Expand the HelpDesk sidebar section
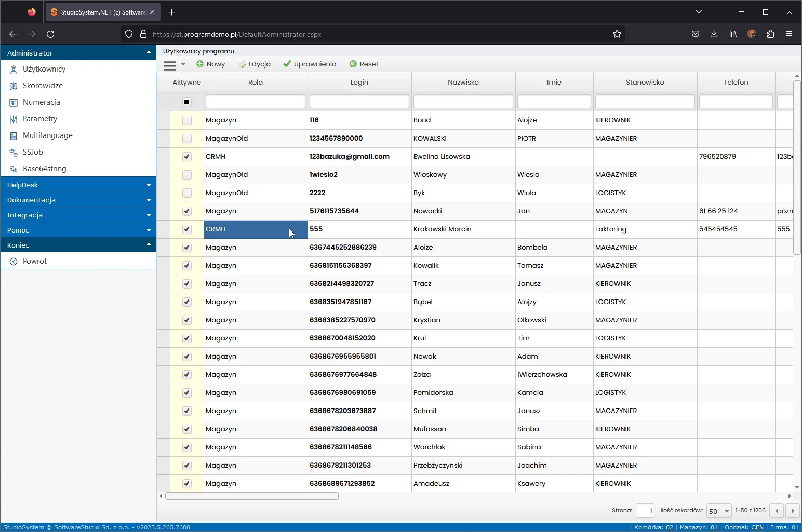This screenshot has height=532, width=802. click(78, 185)
